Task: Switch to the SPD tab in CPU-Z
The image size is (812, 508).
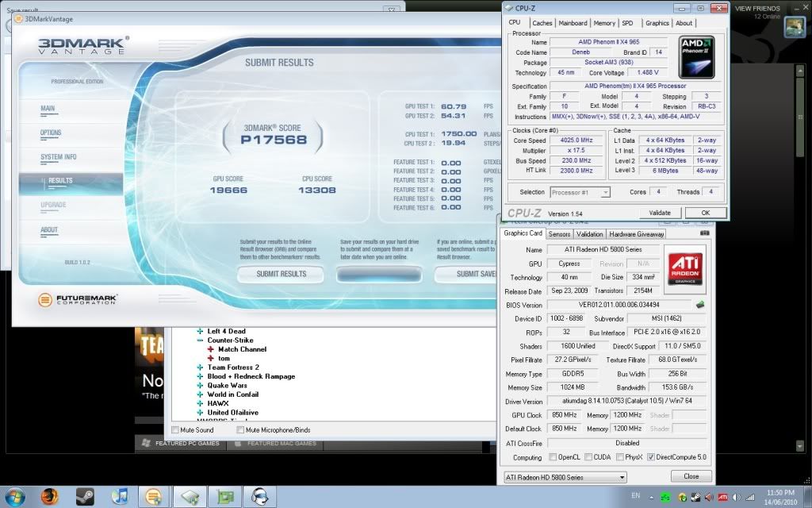Action: click(x=628, y=23)
